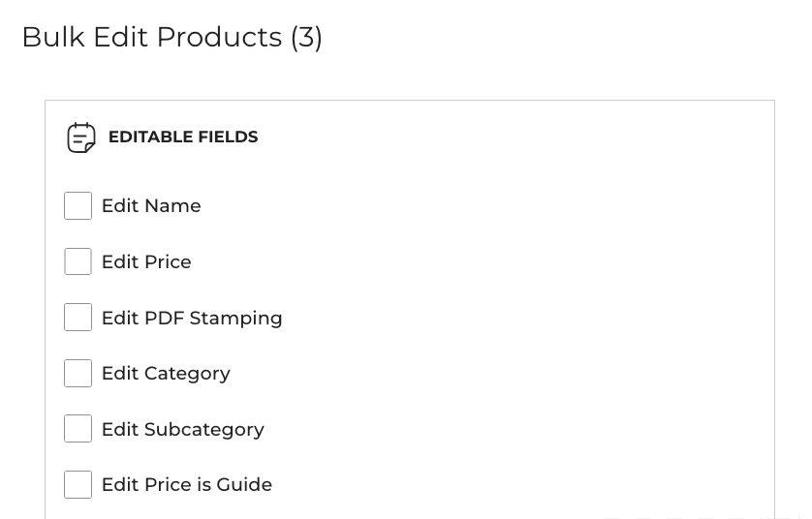Click the 'Edit Price' label text
This screenshot has height=519, width=812.
tap(146, 262)
